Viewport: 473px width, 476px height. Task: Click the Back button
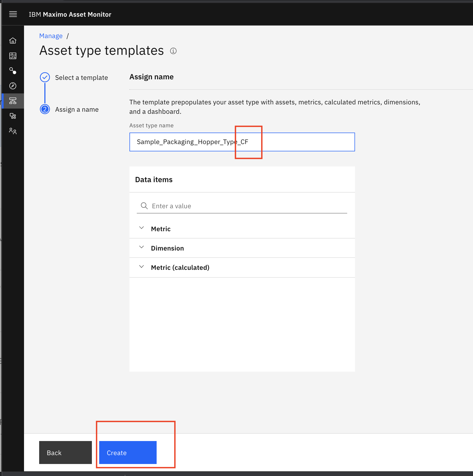click(x=66, y=453)
